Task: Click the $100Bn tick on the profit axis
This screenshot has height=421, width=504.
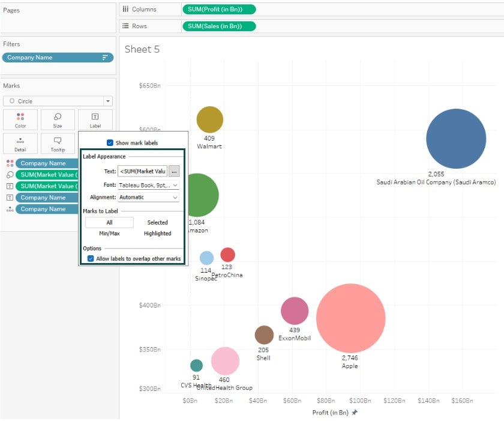Action: (360, 401)
